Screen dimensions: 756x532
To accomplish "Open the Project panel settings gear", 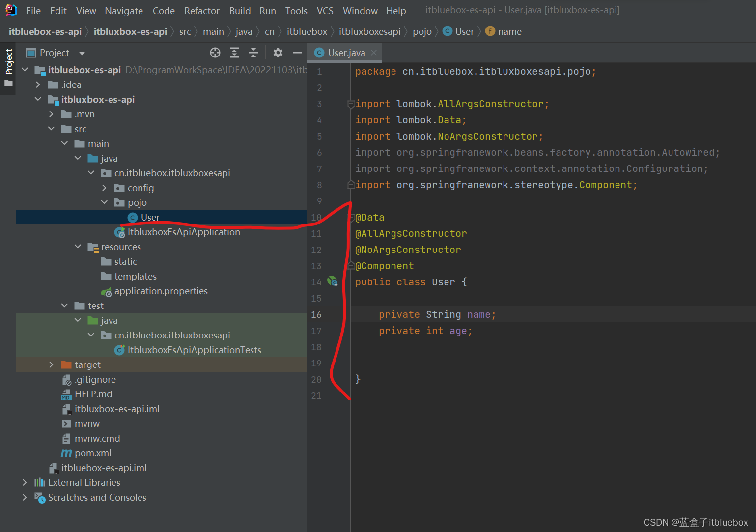I will coord(278,53).
